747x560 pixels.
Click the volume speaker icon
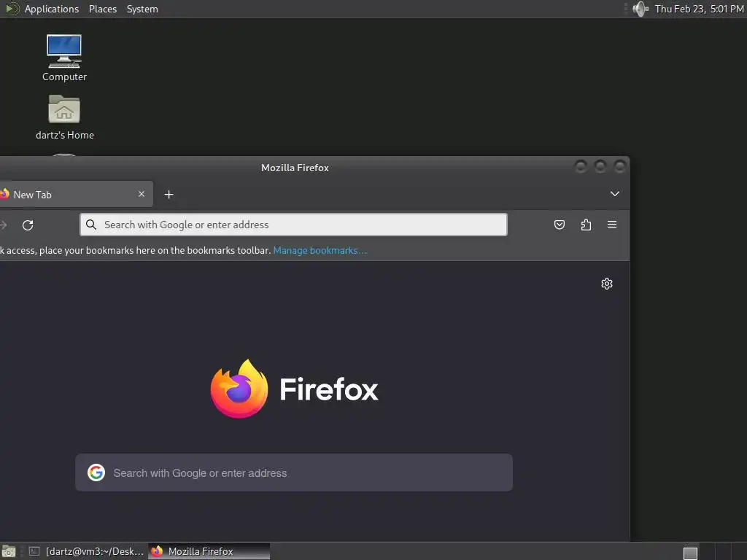point(640,9)
